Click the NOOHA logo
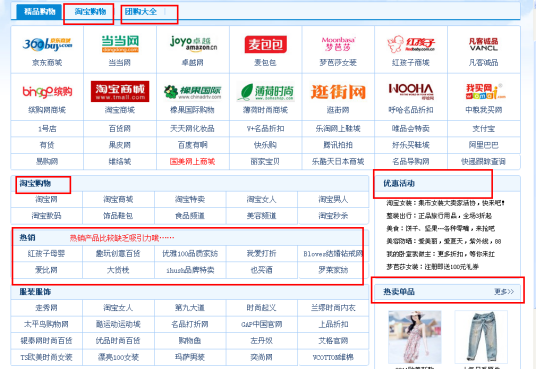 pos(411,91)
